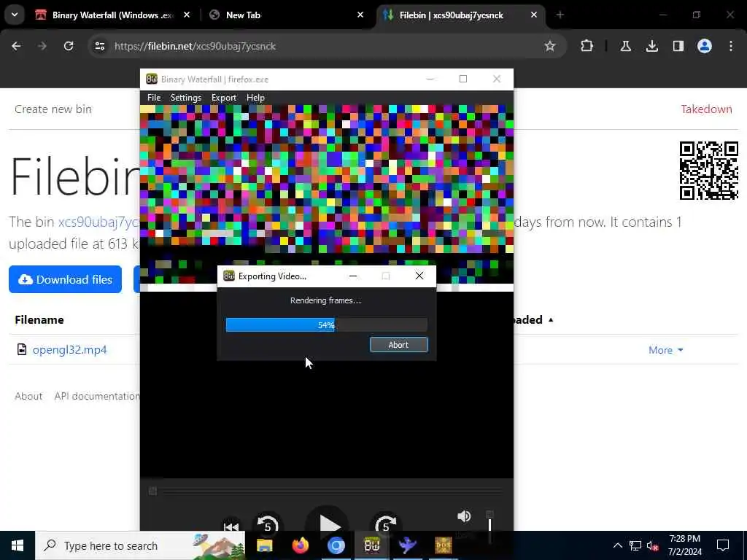Open About link in Filebin footer
This screenshot has width=747, height=560.
tap(28, 396)
